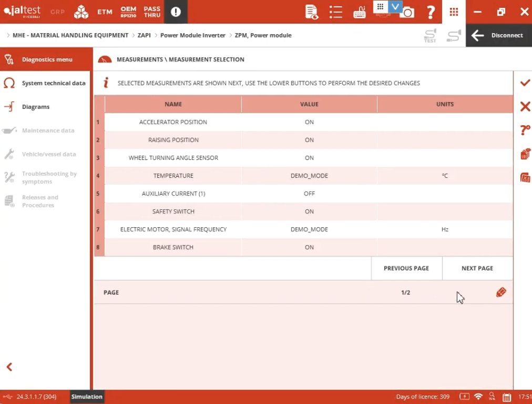The height and width of the screenshot is (404, 532).
Task: Open Troubleshooting by symptoms
Action: pos(45,178)
